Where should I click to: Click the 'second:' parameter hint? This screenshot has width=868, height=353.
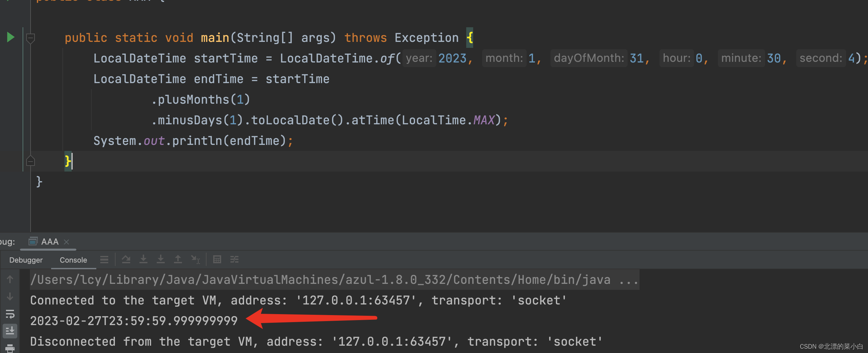pyautogui.click(x=821, y=58)
